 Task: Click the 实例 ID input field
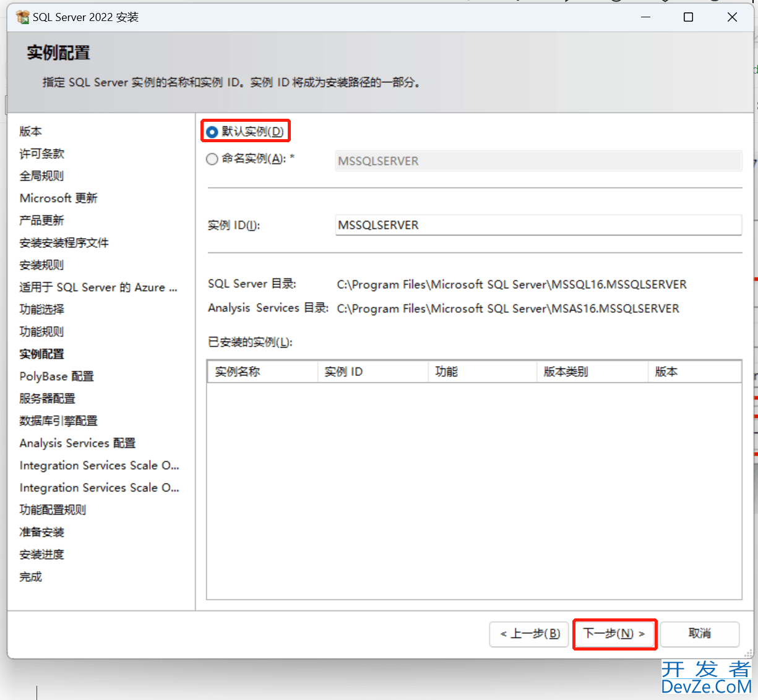pos(538,225)
